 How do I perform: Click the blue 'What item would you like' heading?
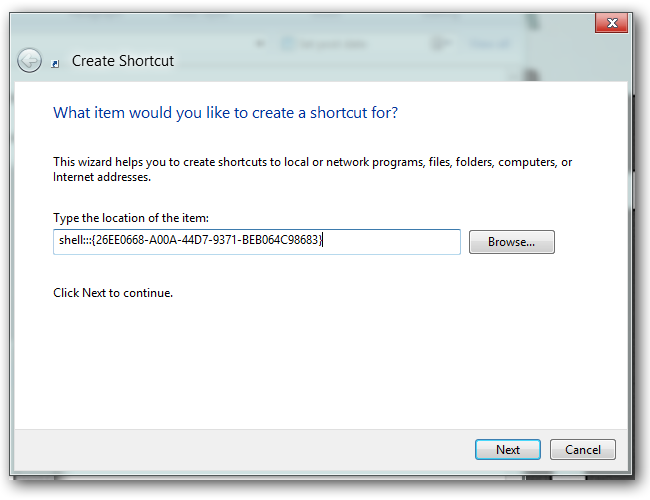click(x=225, y=113)
